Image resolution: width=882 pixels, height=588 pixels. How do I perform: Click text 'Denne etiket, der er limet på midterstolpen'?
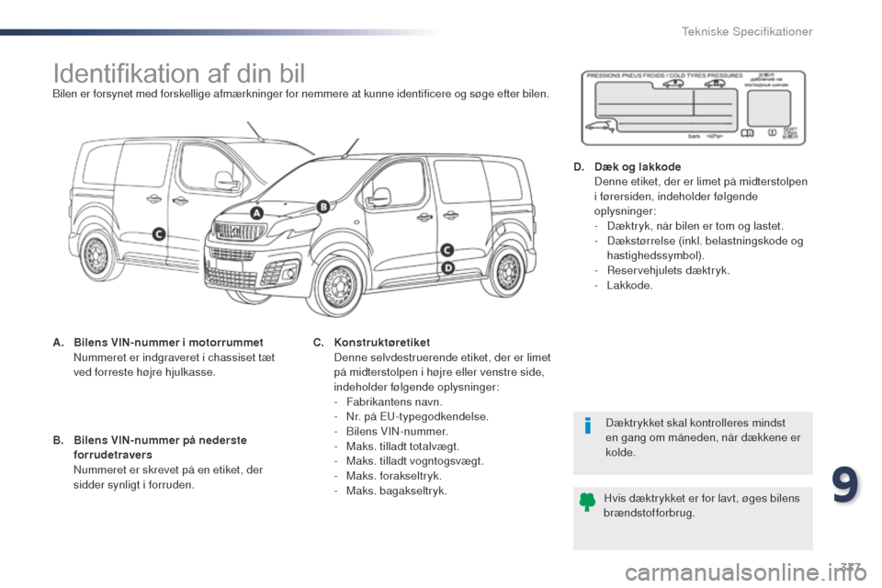click(701, 182)
